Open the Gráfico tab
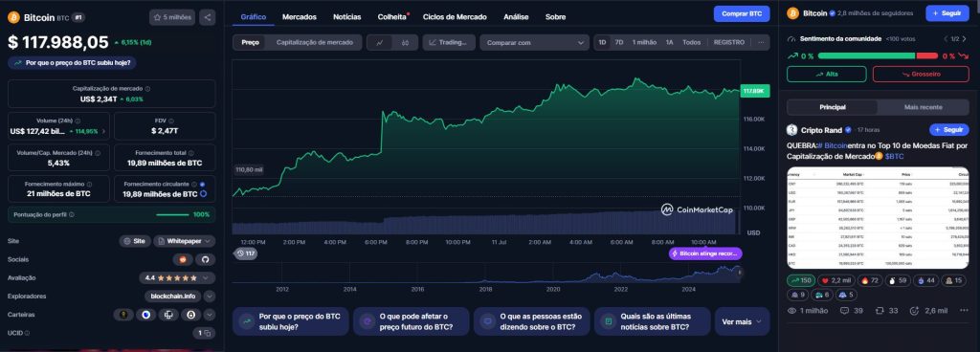The height and width of the screenshot is (352, 980). [x=253, y=17]
